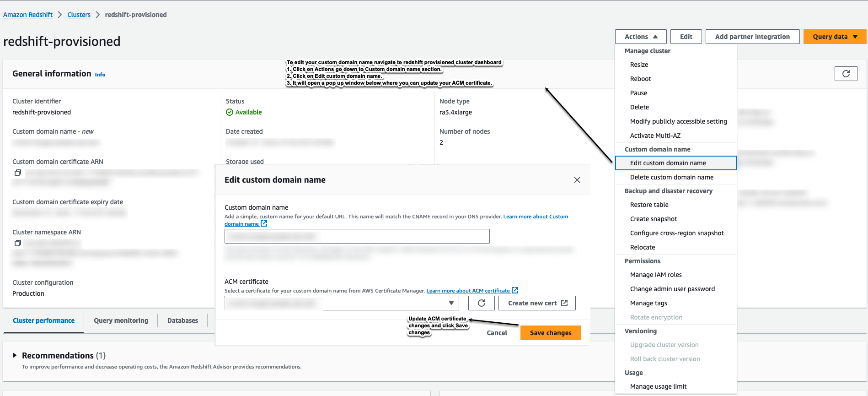Choose Activate Multi-AZ

coord(676,136)
